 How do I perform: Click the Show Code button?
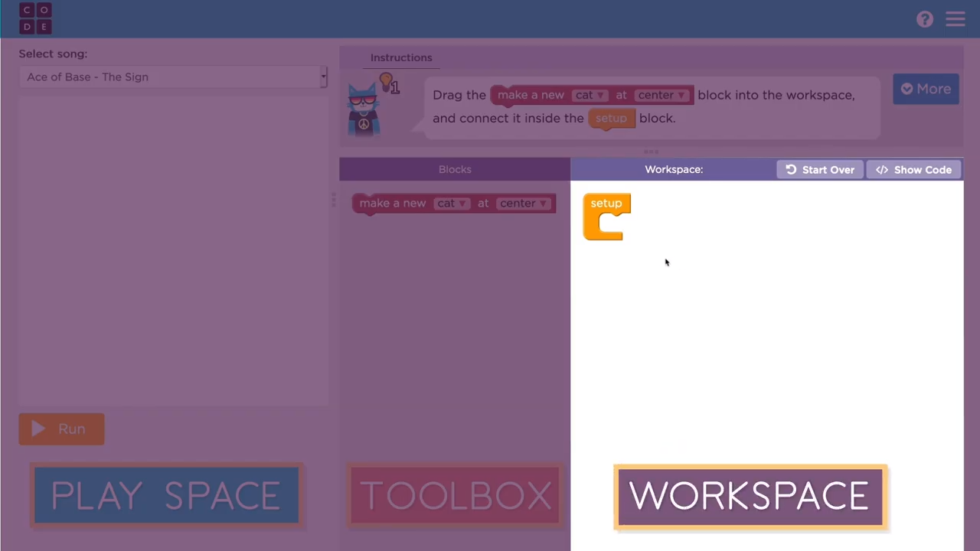[914, 170]
